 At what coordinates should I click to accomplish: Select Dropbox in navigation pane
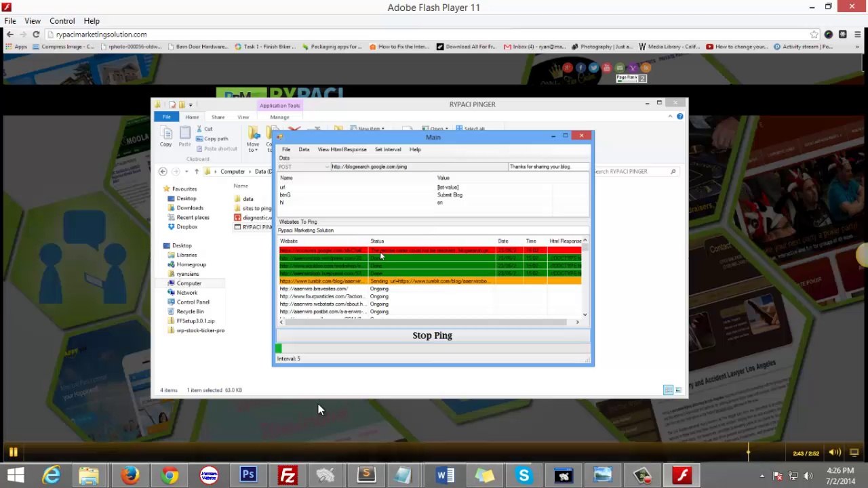(187, 227)
